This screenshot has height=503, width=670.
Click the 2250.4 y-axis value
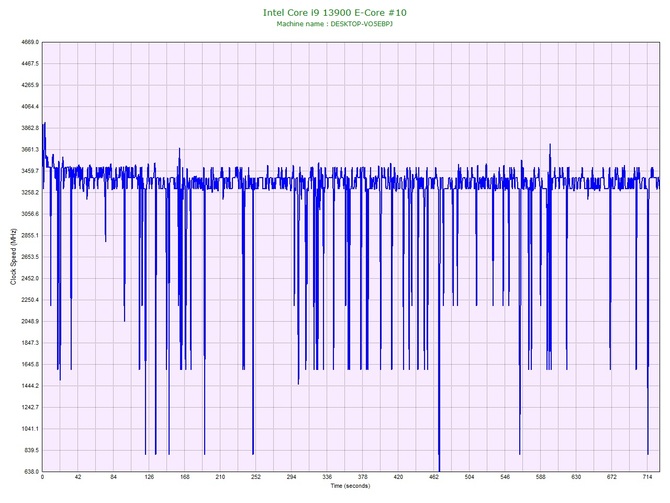pos(30,300)
